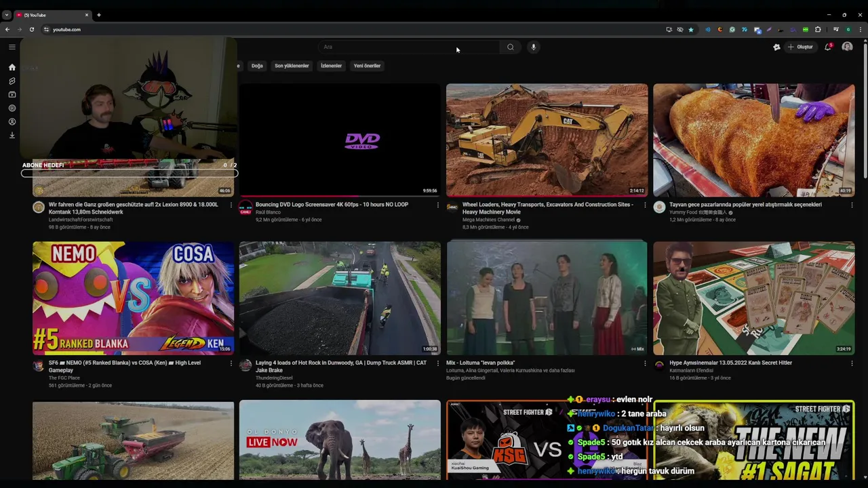Play the CAT excavator thumbnail
Viewport: 868px width, 488px height.
(547, 140)
